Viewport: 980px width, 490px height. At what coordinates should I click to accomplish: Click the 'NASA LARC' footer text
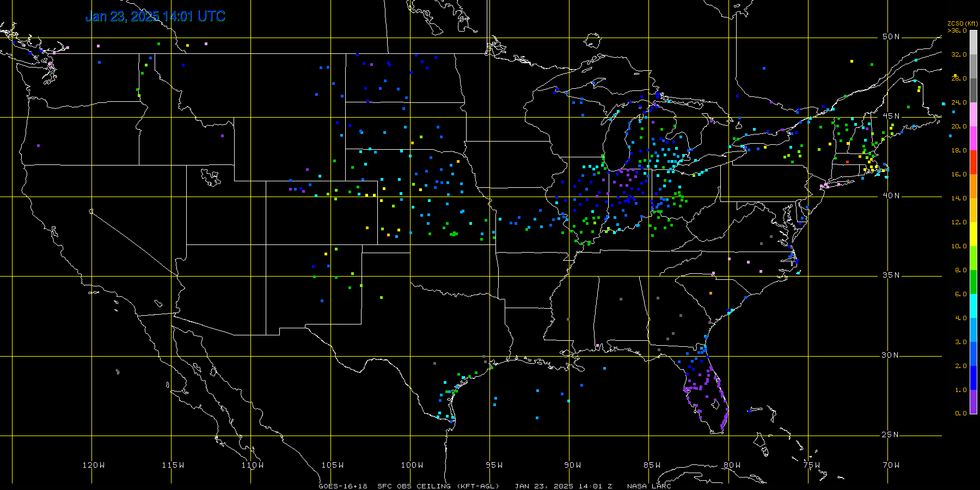tap(649, 486)
